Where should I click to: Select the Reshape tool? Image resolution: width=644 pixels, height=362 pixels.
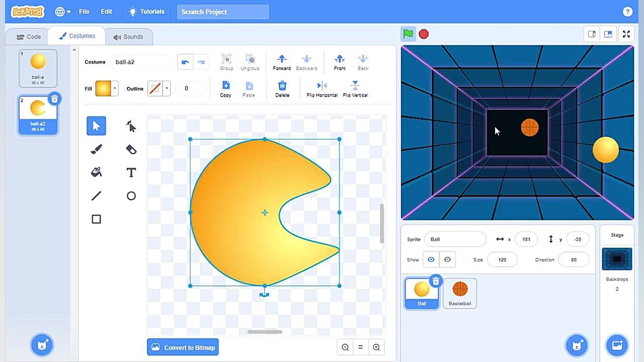pos(131,126)
